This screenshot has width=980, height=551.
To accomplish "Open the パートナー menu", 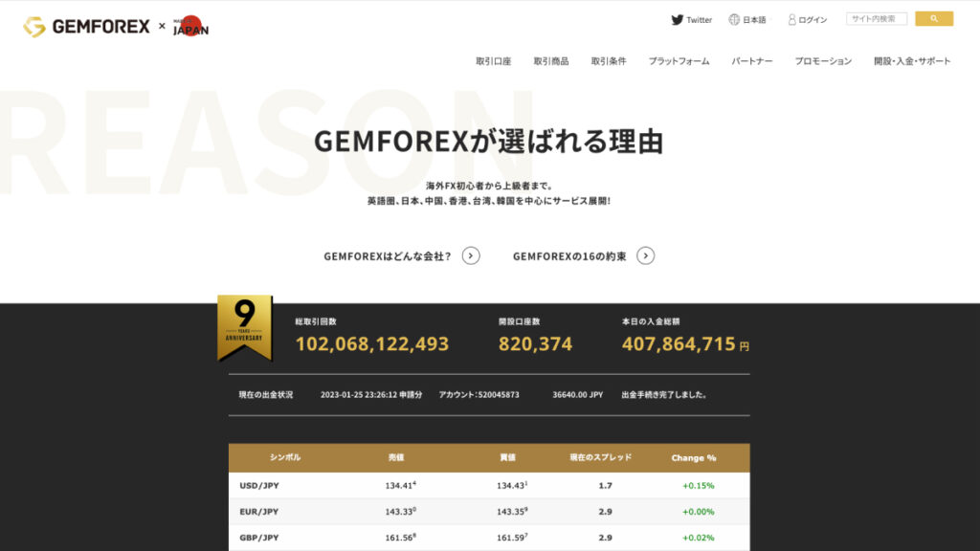I will [752, 61].
